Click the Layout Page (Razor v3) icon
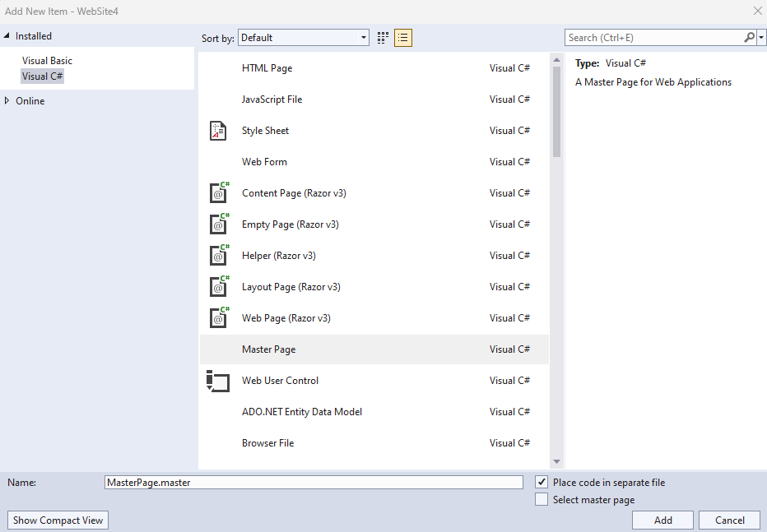The width and height of the screenshot is (767, 532). pyautogui.click(x=218, y=286)
